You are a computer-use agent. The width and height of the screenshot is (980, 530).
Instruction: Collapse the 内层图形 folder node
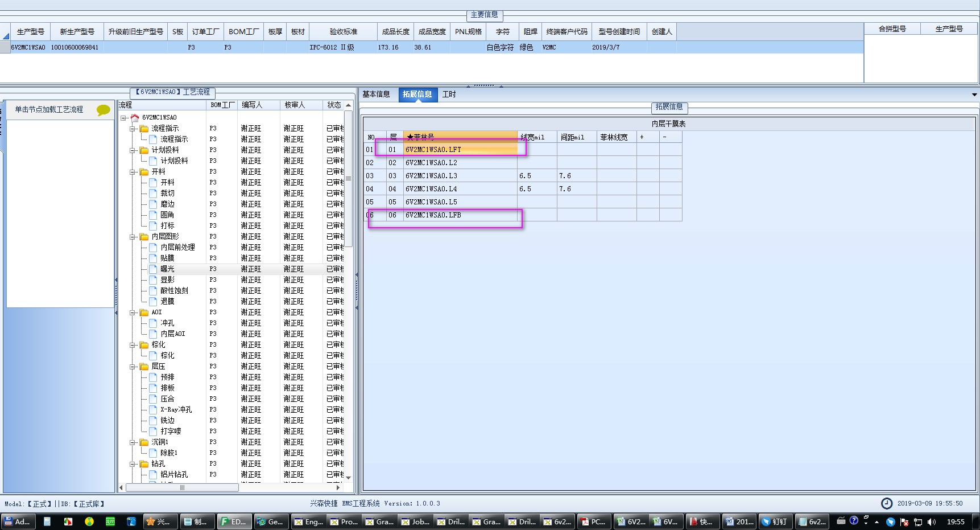(x=133, y=237)
